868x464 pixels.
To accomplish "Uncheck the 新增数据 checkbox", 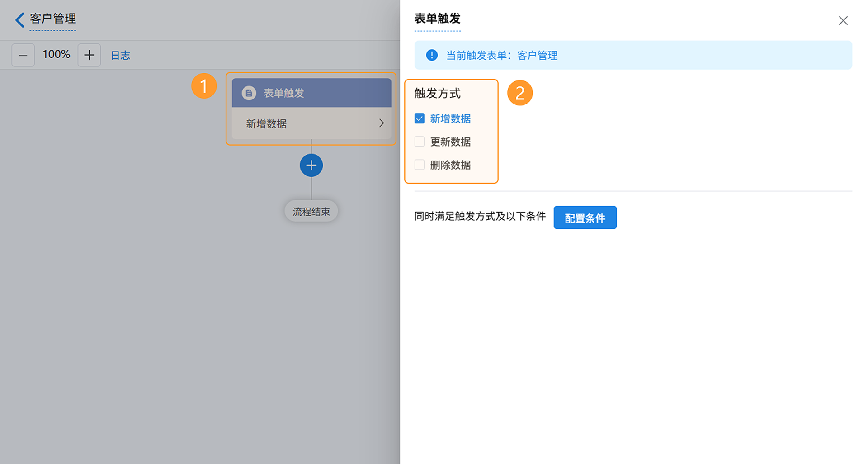I will pos(420,118).
